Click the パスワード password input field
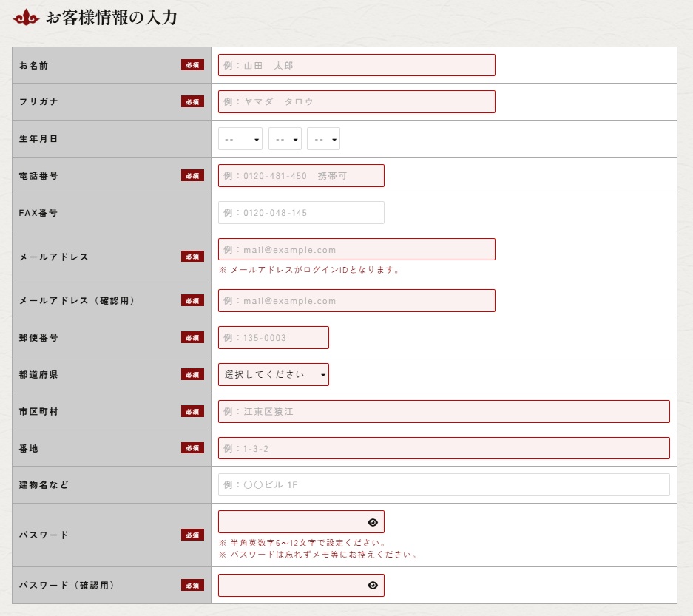This screenshot has height=616, width=693. pyautogui.click(x=292, y=522)
